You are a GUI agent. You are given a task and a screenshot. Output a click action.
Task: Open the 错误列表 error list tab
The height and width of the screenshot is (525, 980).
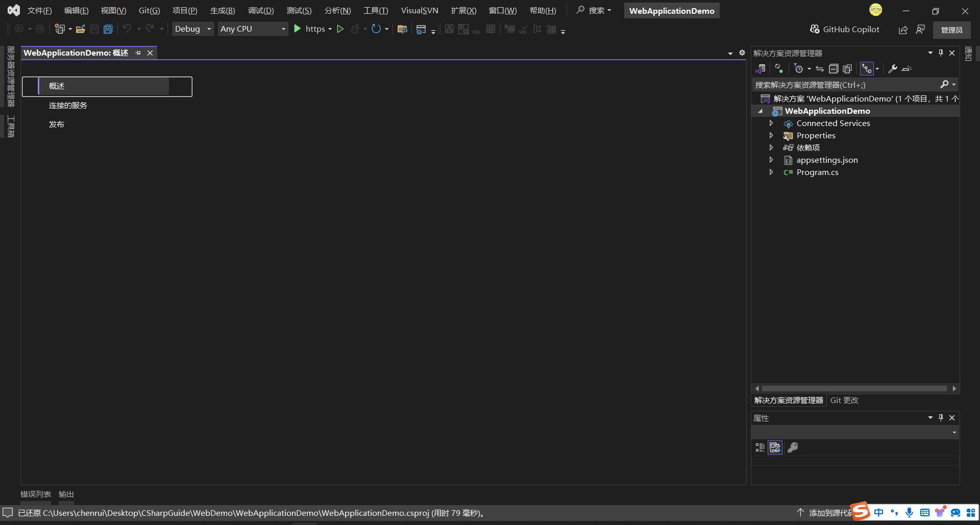pos(36,494)
